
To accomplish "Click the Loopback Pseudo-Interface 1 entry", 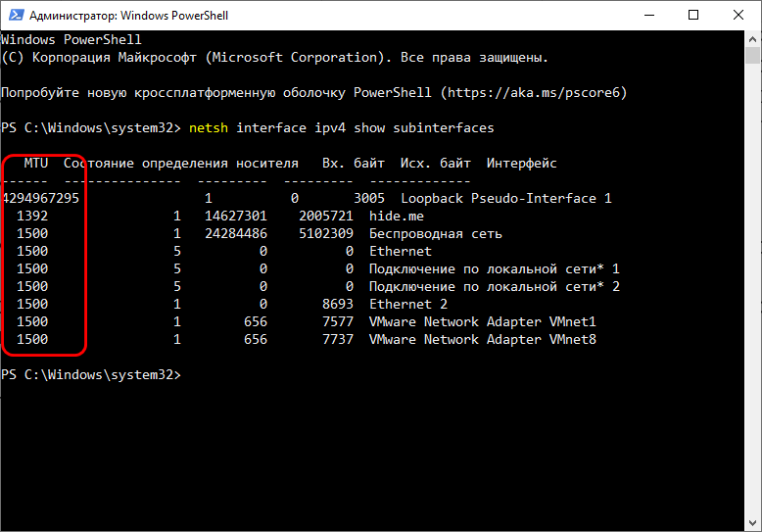I will tap(505, 199).
